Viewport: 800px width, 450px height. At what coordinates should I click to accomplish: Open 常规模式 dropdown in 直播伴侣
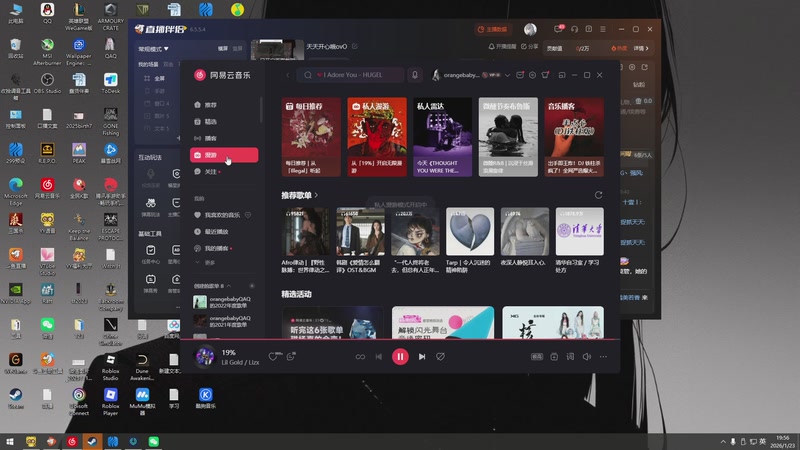(x=153, y=49)
